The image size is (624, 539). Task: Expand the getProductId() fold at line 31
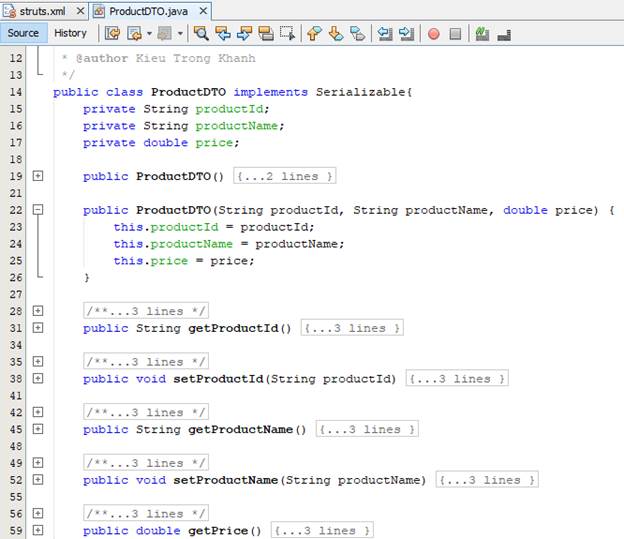[x=38, y=328]
